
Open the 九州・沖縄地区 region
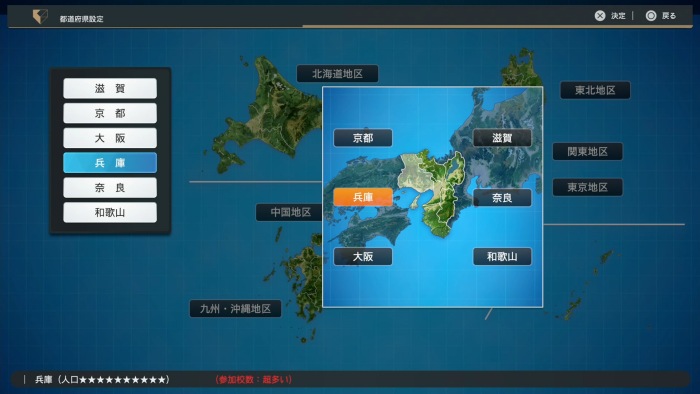pos(235,309)
